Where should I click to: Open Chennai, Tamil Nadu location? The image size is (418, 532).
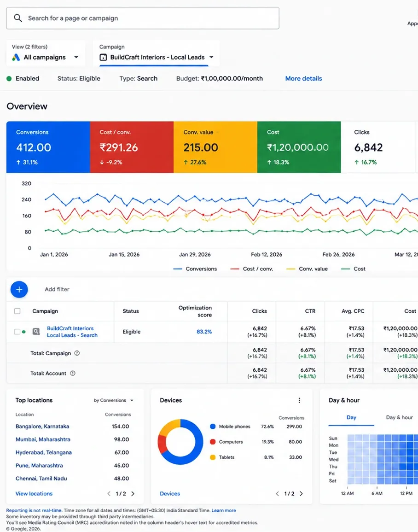click(41, 479)
